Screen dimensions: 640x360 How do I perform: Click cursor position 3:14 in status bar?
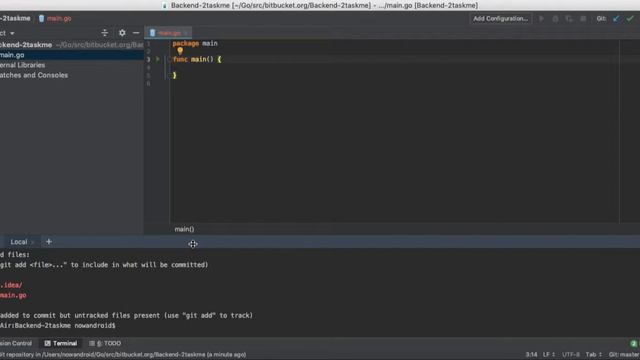531,354
